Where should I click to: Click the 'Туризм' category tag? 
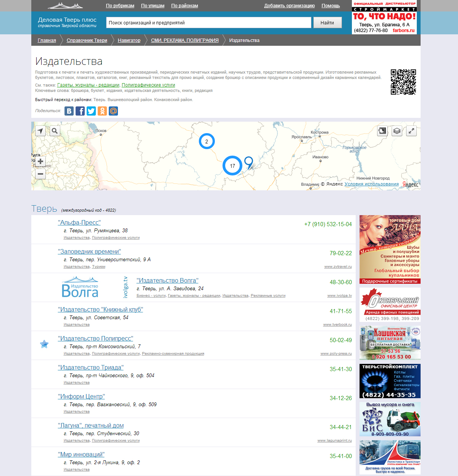98,267
